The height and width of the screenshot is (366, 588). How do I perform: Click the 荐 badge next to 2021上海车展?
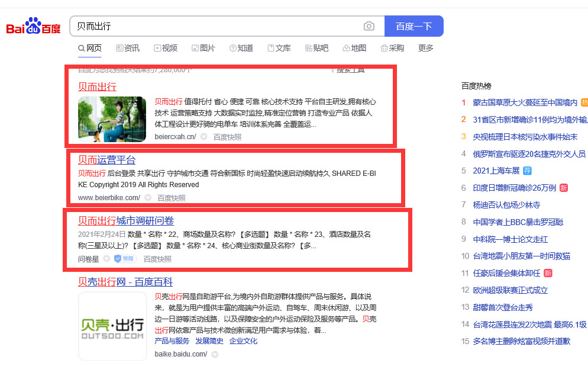pos(527,171)
